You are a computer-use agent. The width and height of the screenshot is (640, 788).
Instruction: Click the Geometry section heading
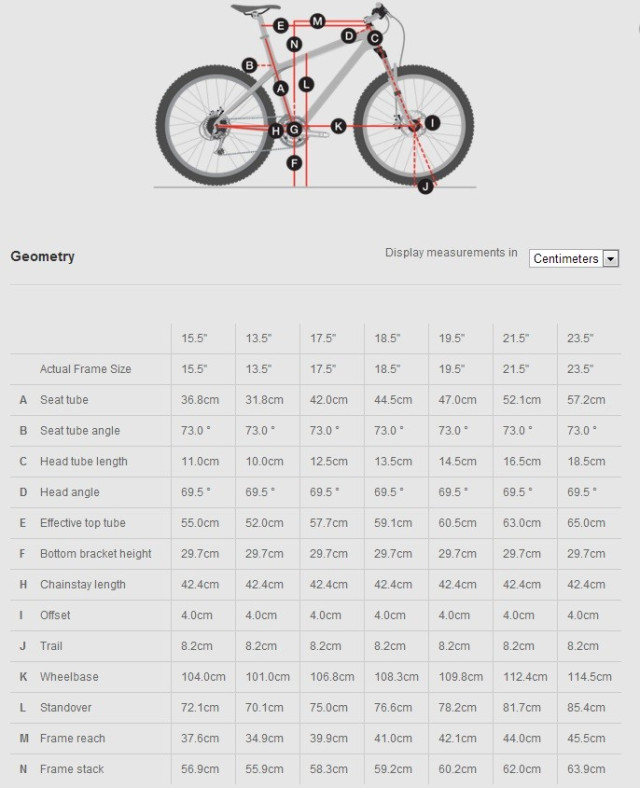(x=42, y=256)
